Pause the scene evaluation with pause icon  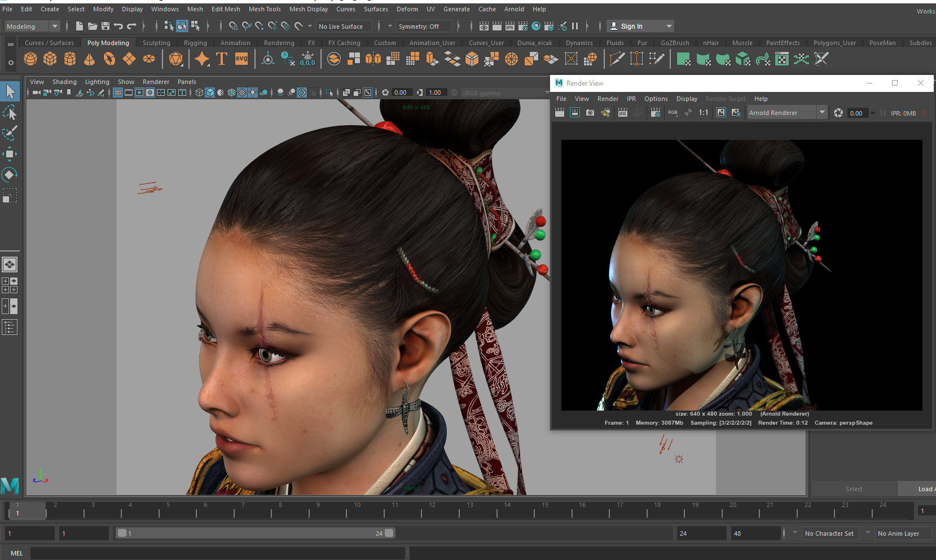575,26
